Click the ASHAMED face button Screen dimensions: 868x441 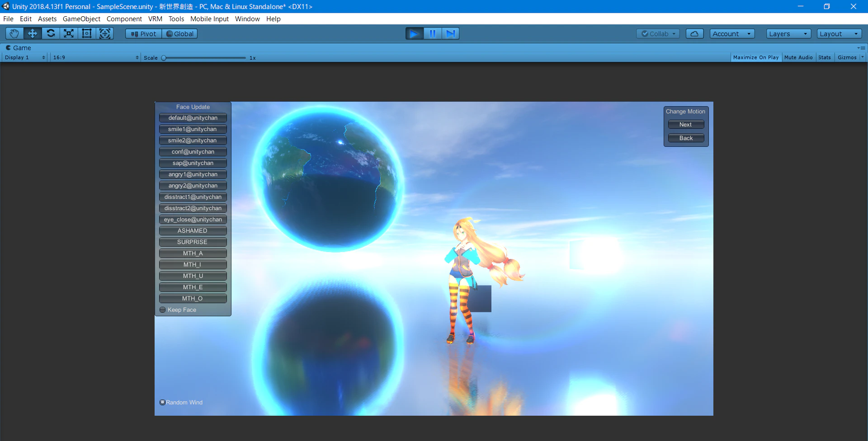(193, 231)
